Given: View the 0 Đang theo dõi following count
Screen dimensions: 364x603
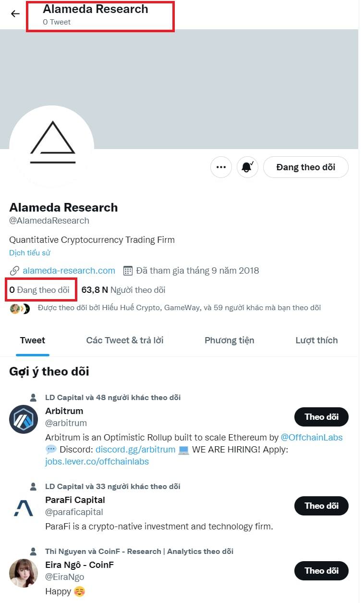Looking at the screenshot, I should click(x=39, y=290).
